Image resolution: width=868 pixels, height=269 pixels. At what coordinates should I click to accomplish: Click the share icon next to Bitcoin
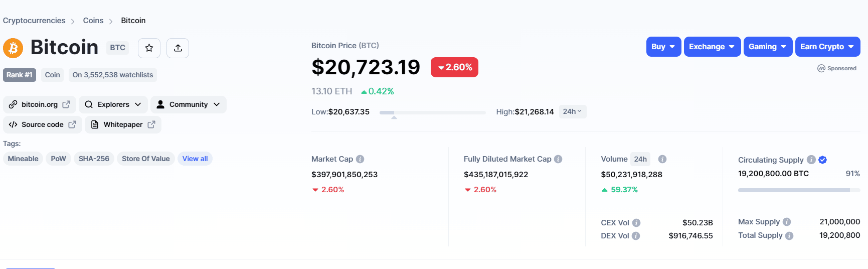(x=178, y=48)
